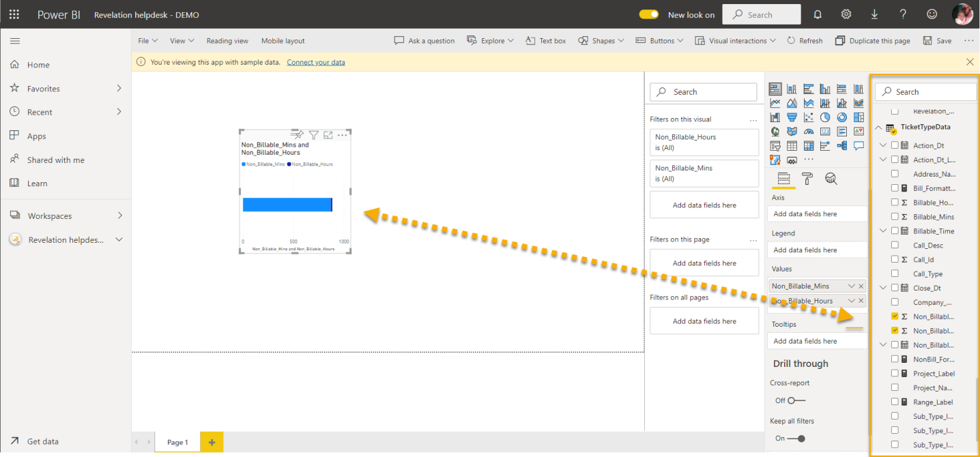Open the File menu
The height and width of the screenshot is (457, 980).
[x=147, y=41]
